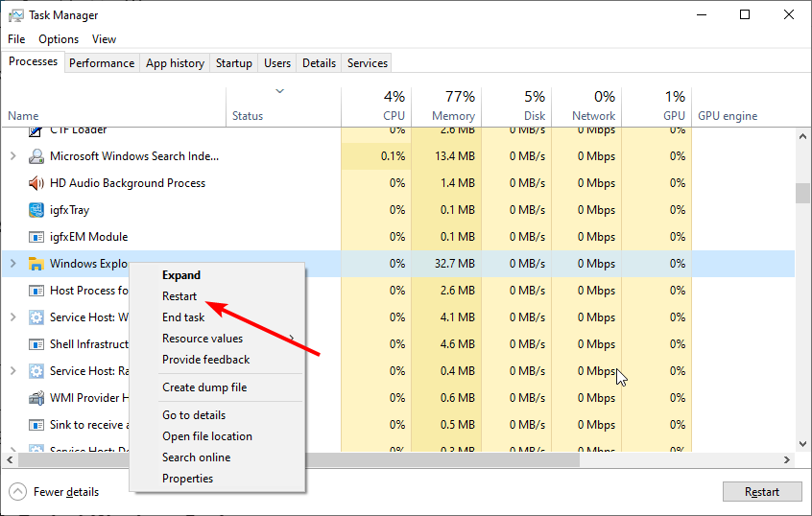The image size is (812, 516).
Task: Sort by the Memory column header
Action: [453, 116]
